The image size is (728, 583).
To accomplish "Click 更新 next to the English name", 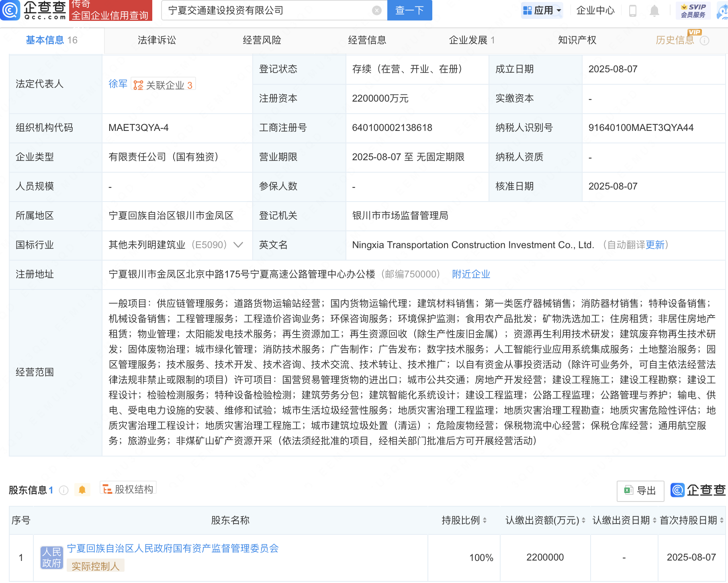I will pos(655,245).
